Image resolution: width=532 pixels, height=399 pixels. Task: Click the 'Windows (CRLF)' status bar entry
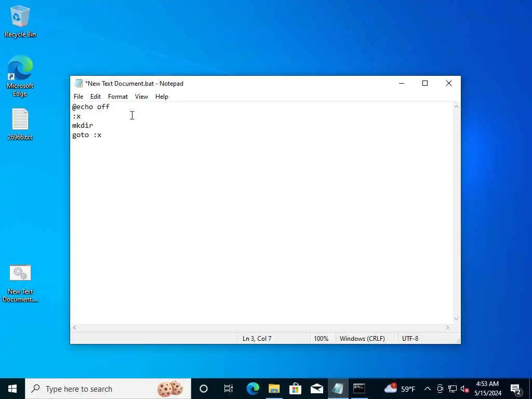(362, 339)
